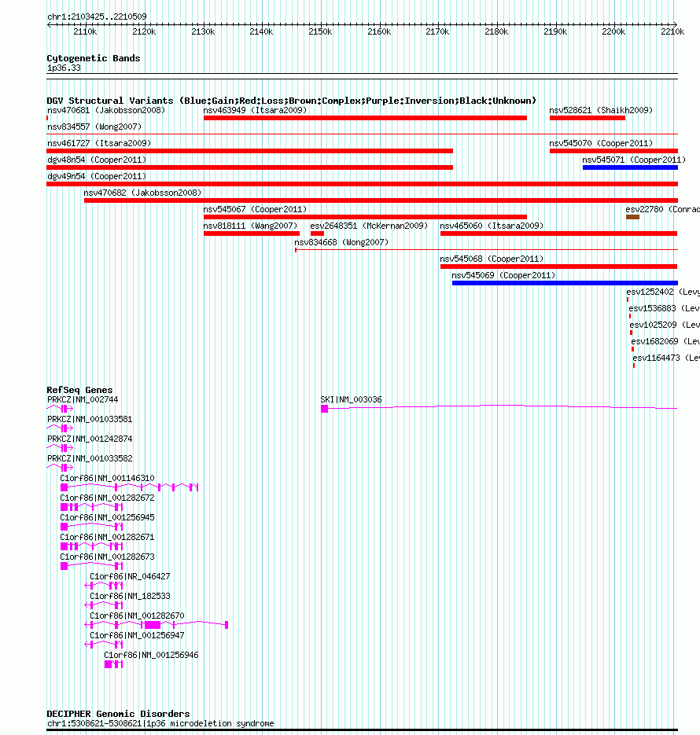Click the C1orf86|NM_001282672 transcript label
The image size is (700, 735).
tap(107, 498)
